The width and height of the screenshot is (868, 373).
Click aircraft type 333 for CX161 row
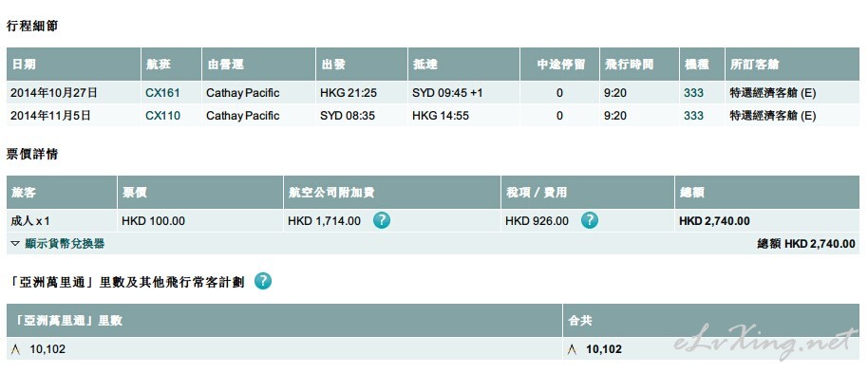click(693, 93)
